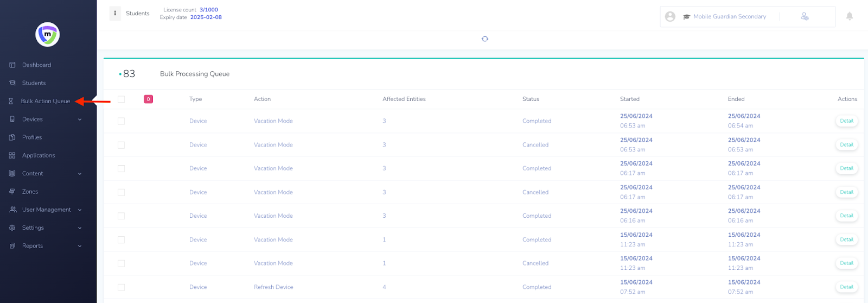Expand the User Management submenu chevron

(x=80, y=210)
